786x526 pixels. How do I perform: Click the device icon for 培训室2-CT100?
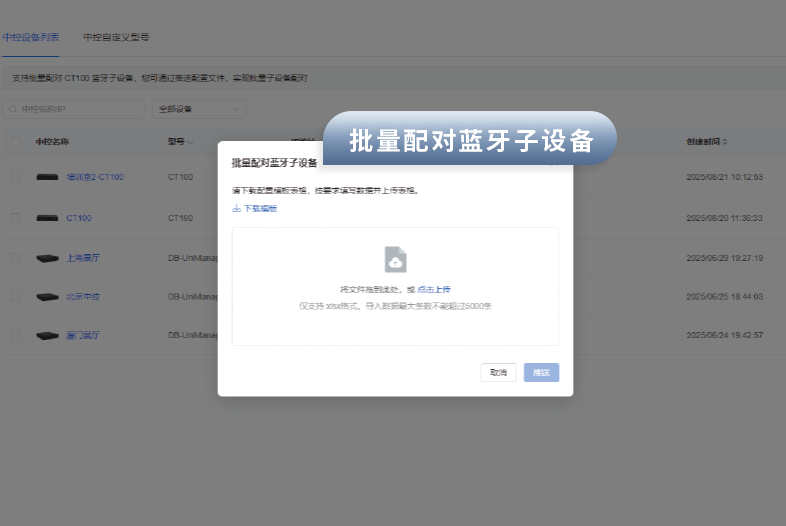pos(47,177)
